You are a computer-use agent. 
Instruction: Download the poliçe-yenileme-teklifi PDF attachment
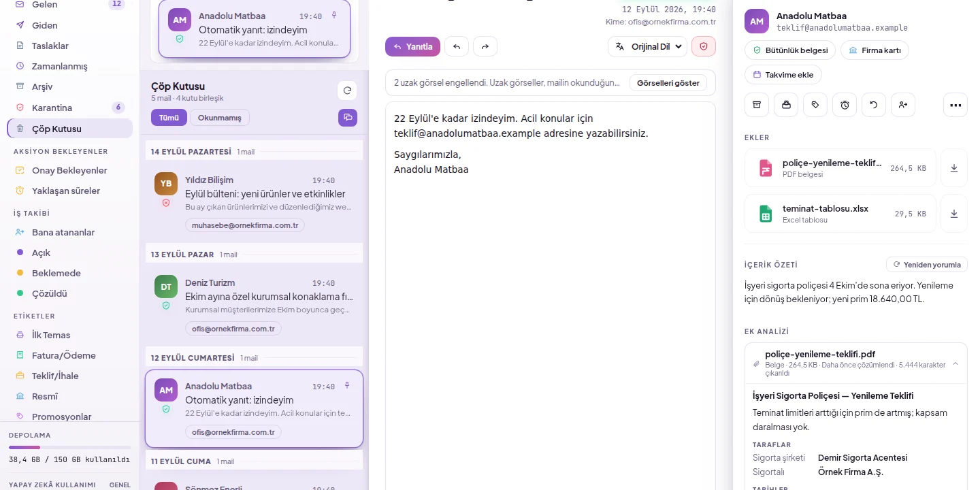click(x=954, y=168)
